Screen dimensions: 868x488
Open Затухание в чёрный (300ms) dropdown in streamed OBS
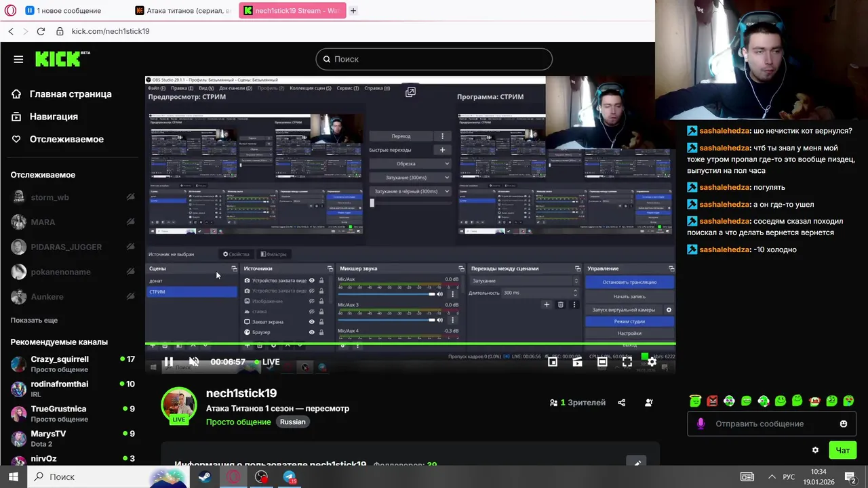(x=410, y=191)
